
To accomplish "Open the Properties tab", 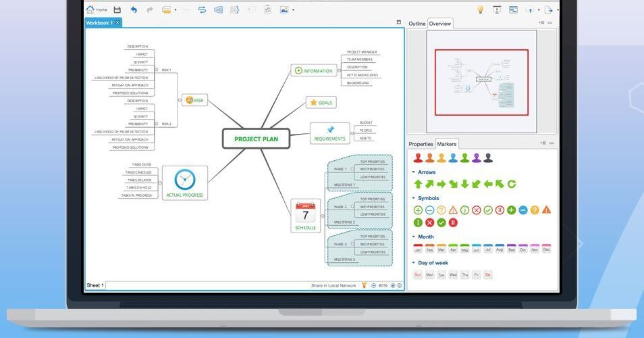I will pyautogui.click(x=421, y=144).
